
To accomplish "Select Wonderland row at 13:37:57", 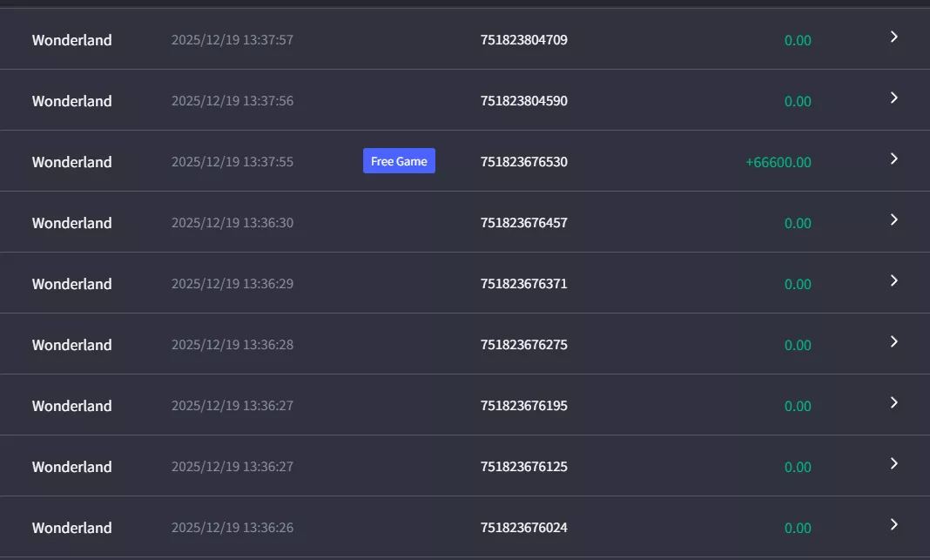I will [x=465, y=39].
